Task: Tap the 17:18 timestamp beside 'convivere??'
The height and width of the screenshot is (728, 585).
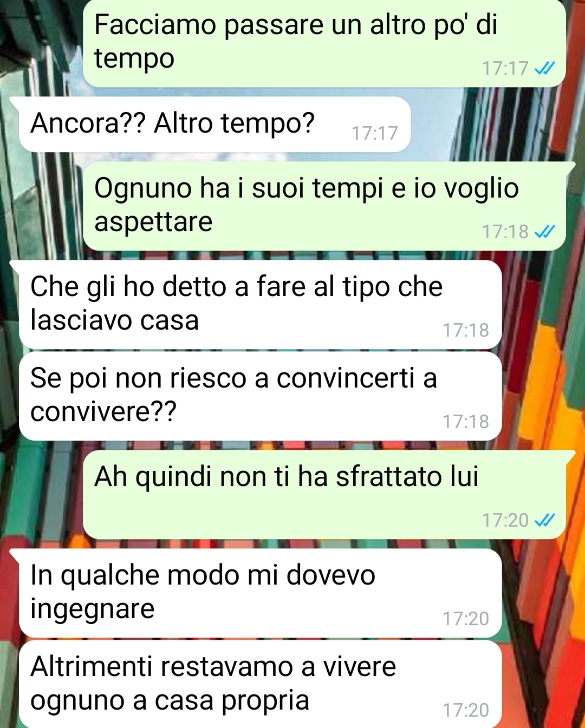Action: click(x=466, y=422)
